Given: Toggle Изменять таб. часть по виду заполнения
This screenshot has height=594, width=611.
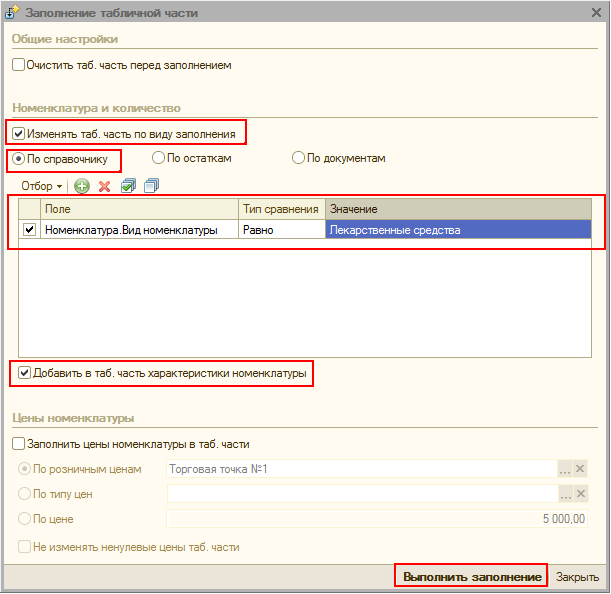Looking at the screenshot, I should coord(19,133).
